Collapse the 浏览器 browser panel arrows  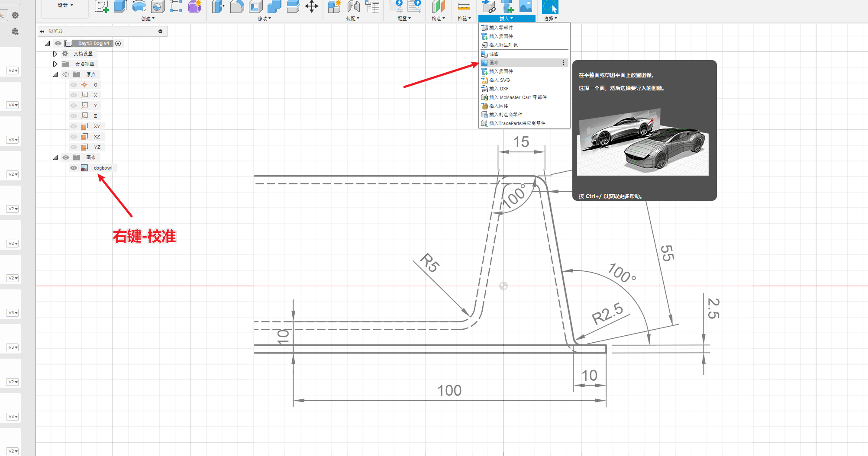[x=42, y=31]
